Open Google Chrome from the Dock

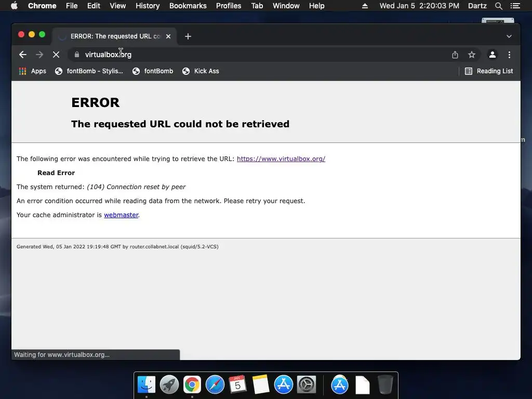pyautogui.click(x=192, y=384)
